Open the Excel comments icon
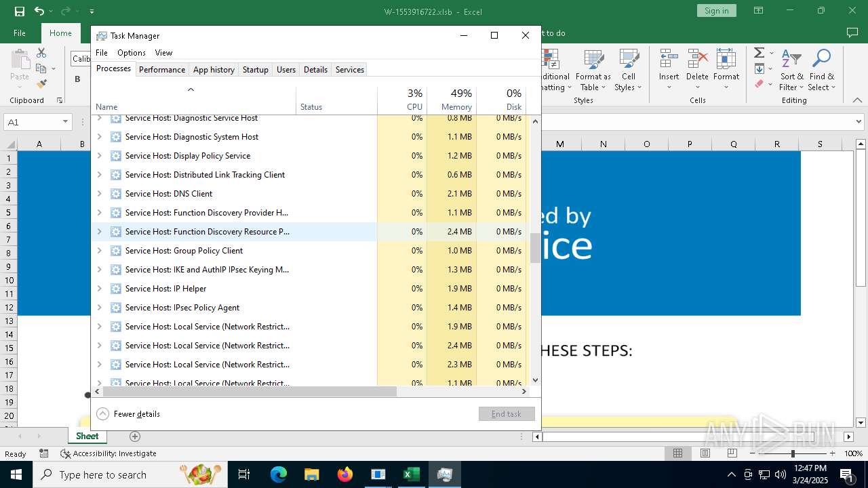 coord(852,33)
